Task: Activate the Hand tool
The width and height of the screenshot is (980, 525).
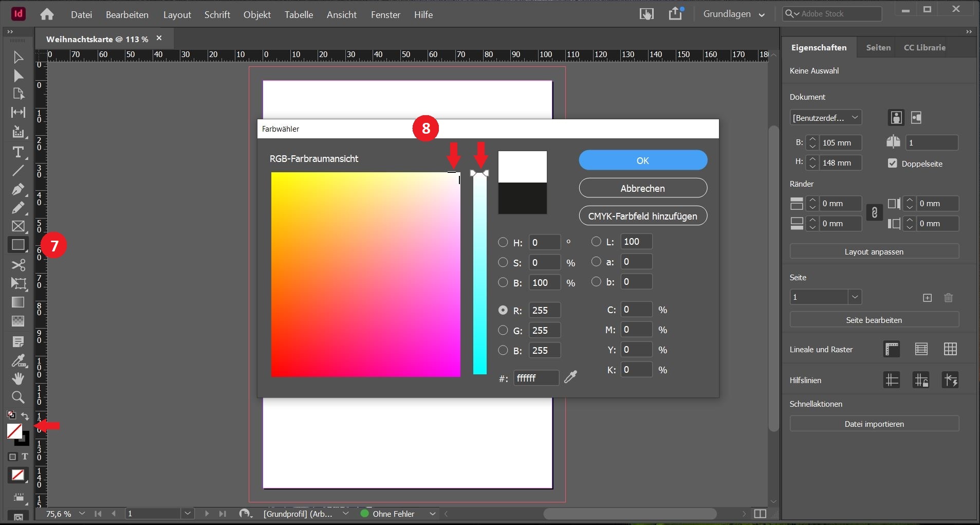Action: coord(18,379)
